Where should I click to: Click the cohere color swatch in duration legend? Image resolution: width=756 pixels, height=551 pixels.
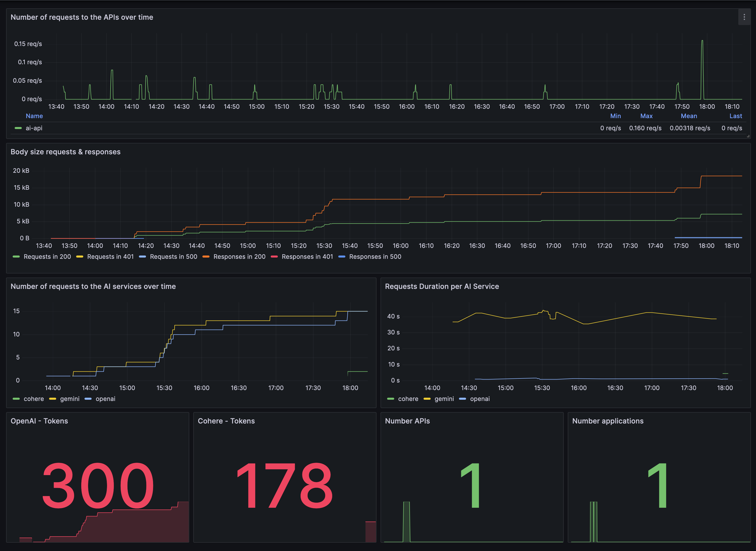tap(391, 399)
